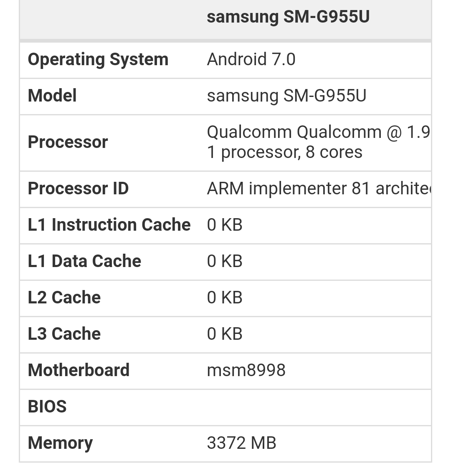Click the Android 7.0 value
Image resolution: width=451 pixels, height=476 pixels.
click(x=251, y=59)
